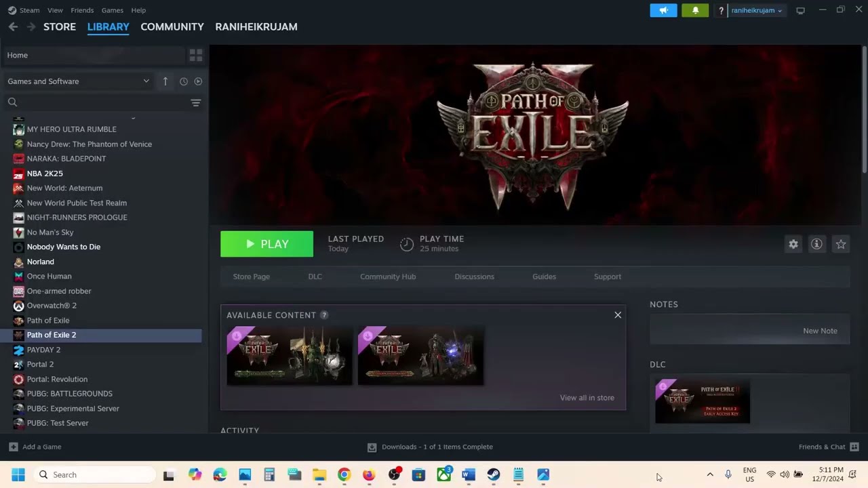Switch to the COMMUNITY tab

[x=172, y=26]
